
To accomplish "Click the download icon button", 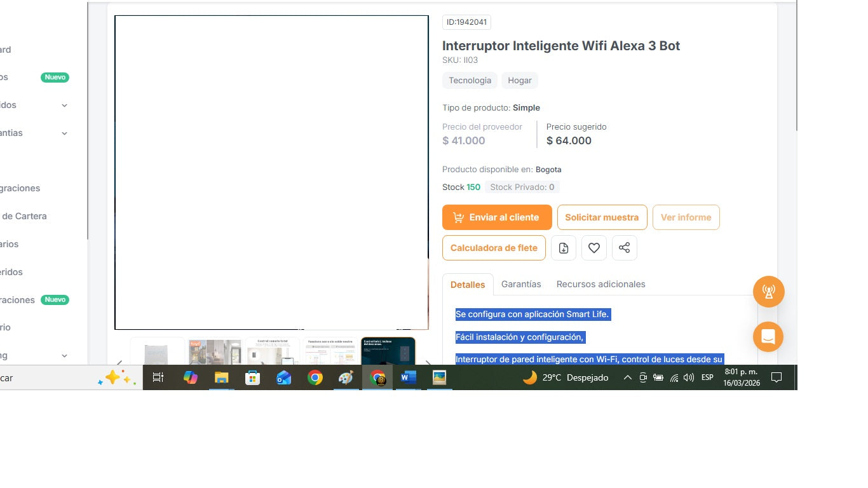I will pyautogui.click(x=563, y=248).
